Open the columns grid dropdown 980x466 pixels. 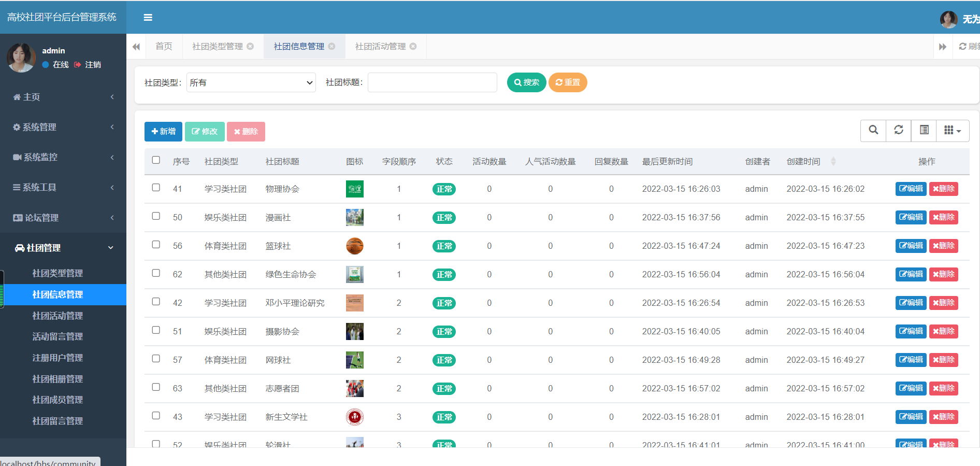click(x=953, y=130)
